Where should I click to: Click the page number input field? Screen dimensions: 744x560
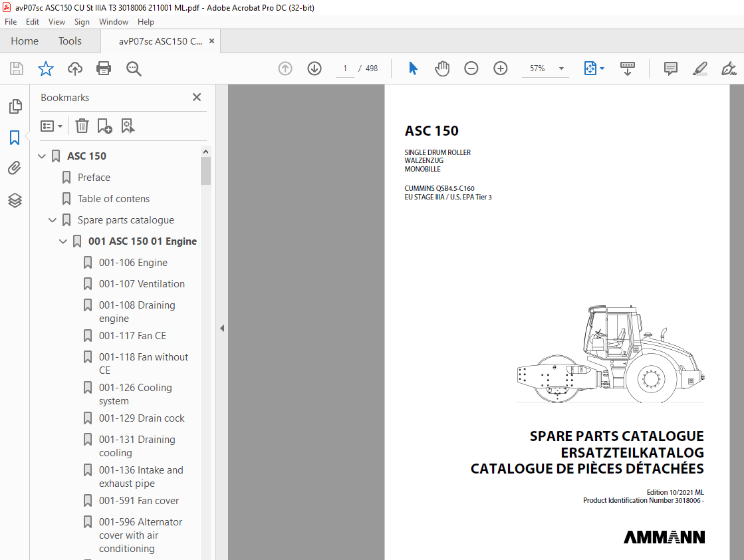point(344,69)
